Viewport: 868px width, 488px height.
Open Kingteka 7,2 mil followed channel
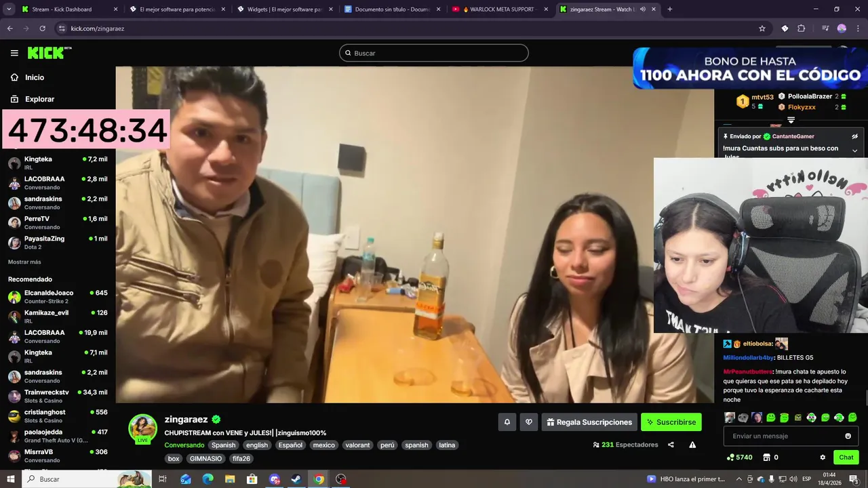[58, 163]
